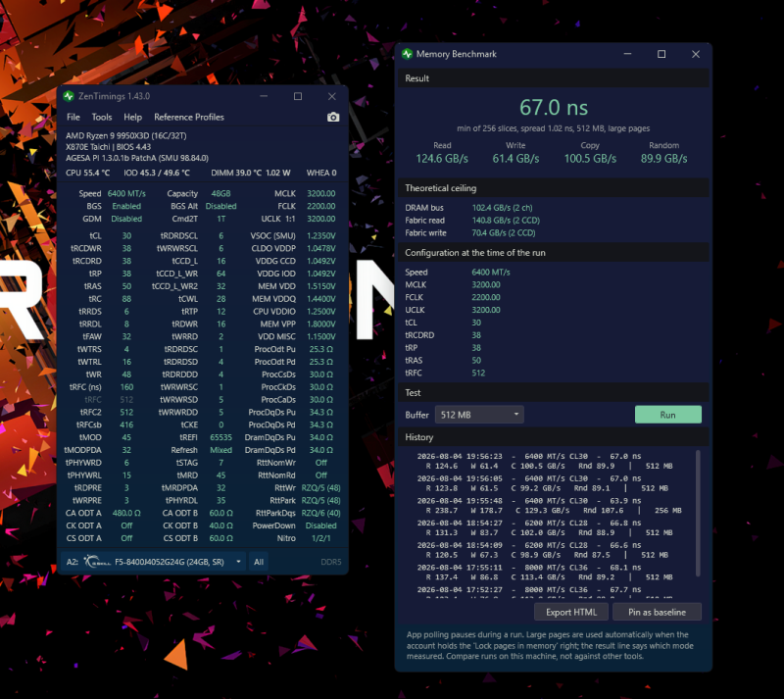This screenshot has height=699, width=784.
Task: Click the RttParkDqs RZQ/6 (40) value
Action: click(321, 513)
